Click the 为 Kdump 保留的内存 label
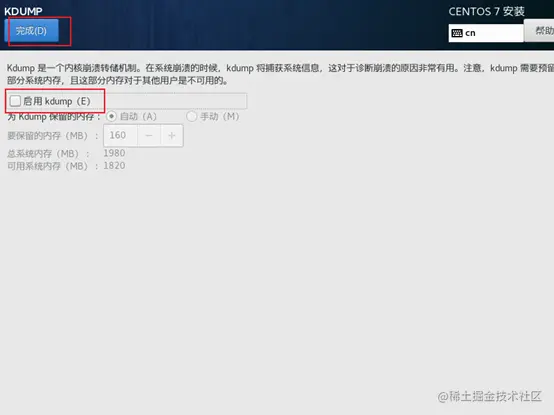554x415 pixels. (54, 117)
